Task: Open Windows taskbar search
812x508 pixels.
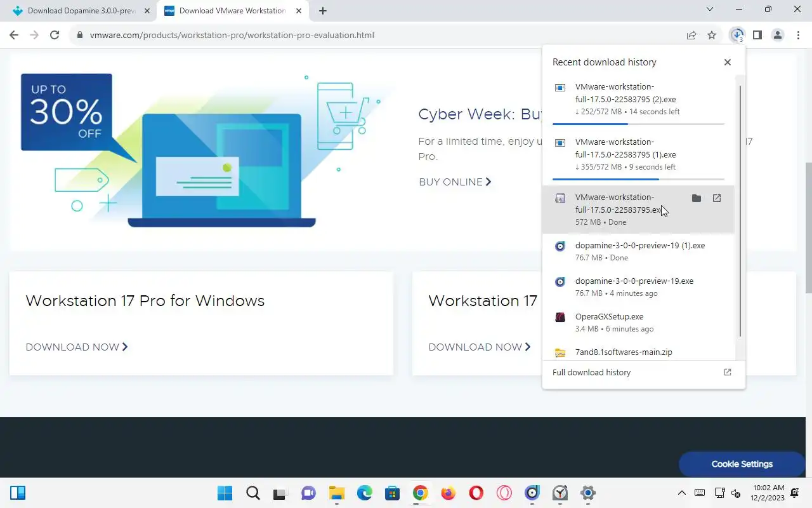Action: coord(253,493)
